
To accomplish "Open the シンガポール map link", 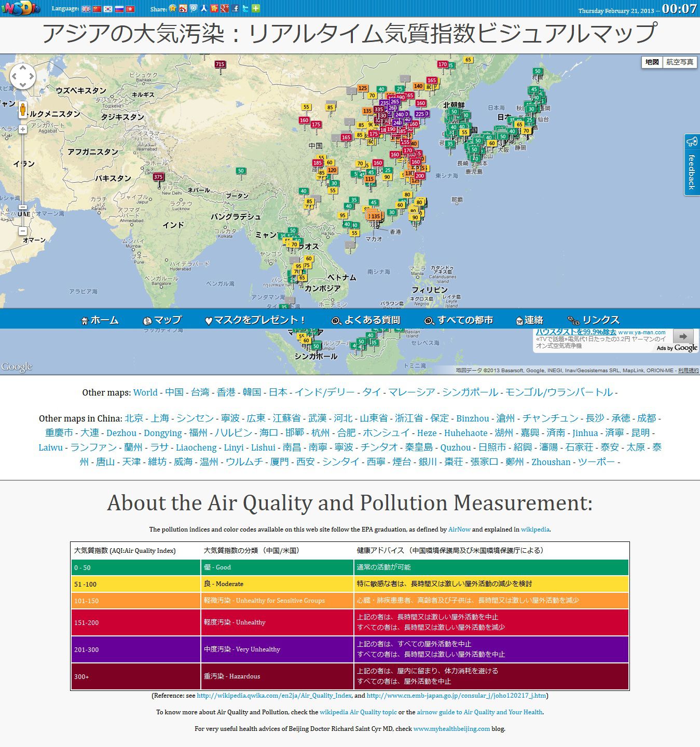I will [470, 392].
